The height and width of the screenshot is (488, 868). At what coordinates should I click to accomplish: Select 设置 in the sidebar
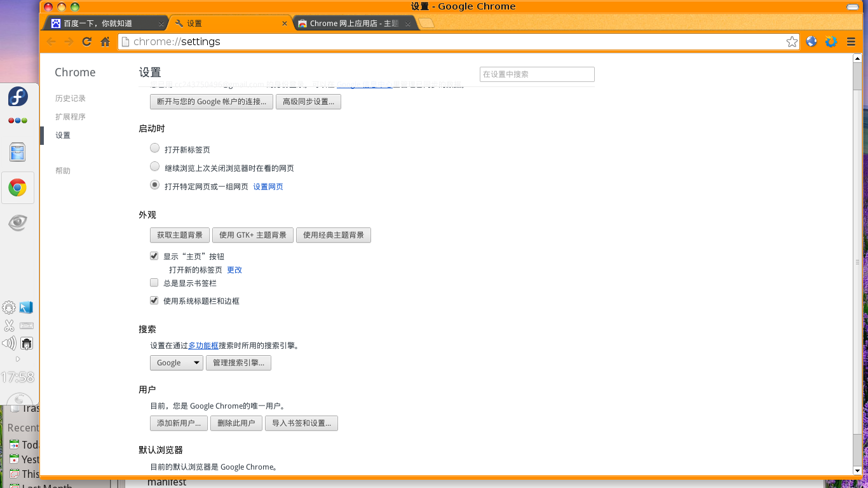point(63,135)
